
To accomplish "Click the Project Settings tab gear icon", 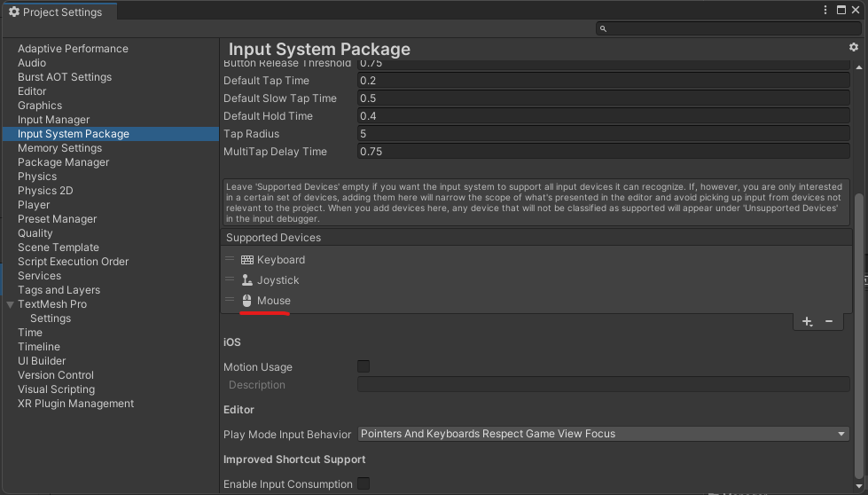I will (14, 12).
